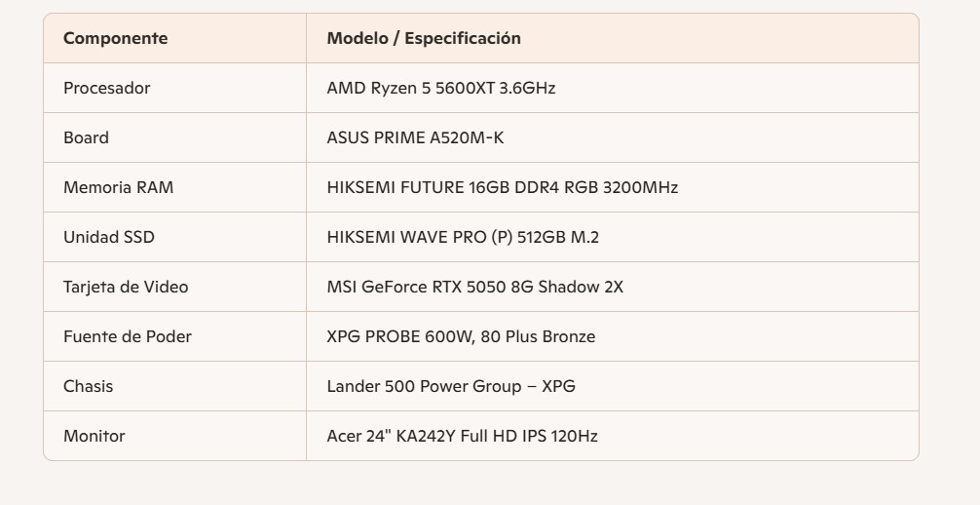Select the Tarjeta de Video row label
Image resolution: width=980 pixels, height=505 pixels.
[x=126, y=288]
